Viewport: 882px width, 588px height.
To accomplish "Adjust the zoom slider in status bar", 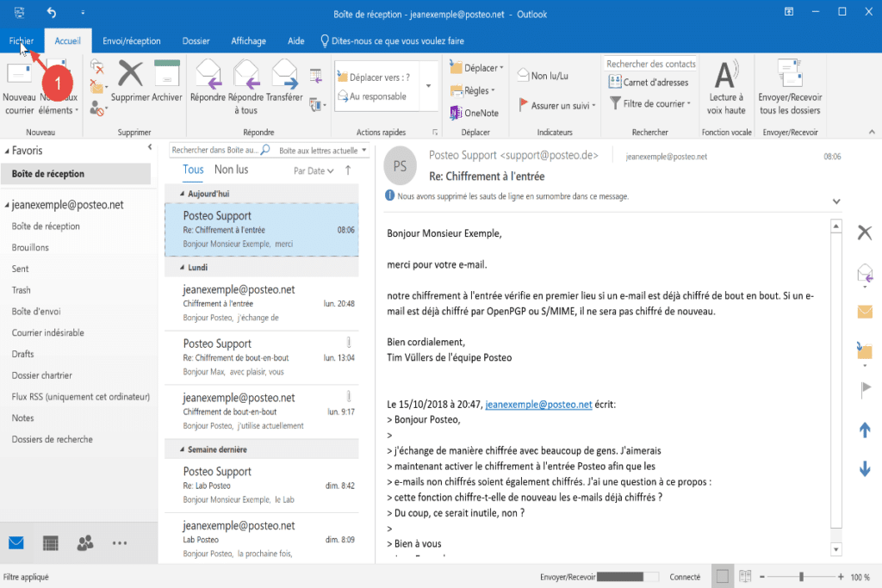I will tap(801, 576).
